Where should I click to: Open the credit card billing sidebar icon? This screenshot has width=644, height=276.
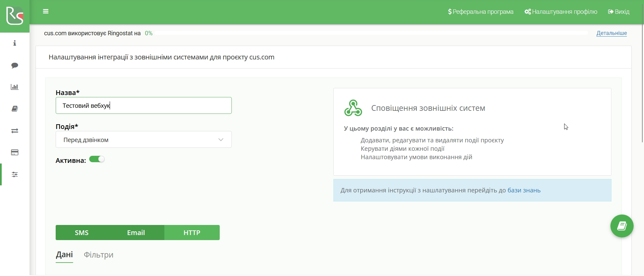(x=15, y=152)
